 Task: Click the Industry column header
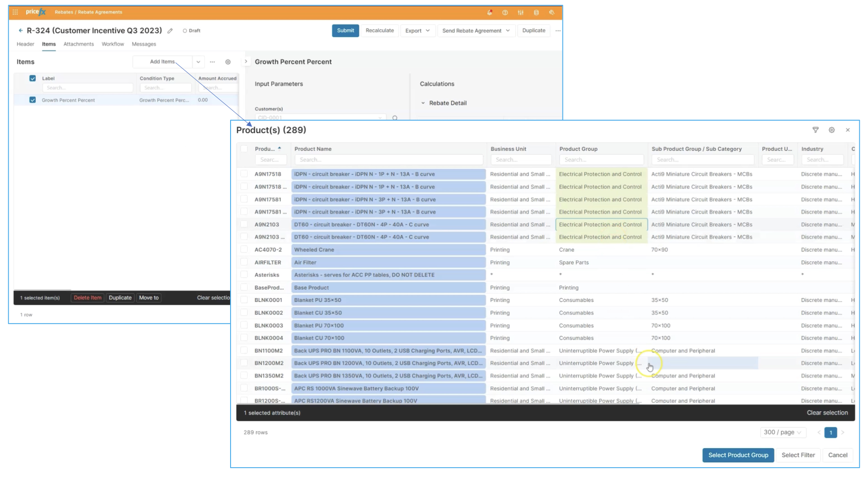(x=812, y=149)
